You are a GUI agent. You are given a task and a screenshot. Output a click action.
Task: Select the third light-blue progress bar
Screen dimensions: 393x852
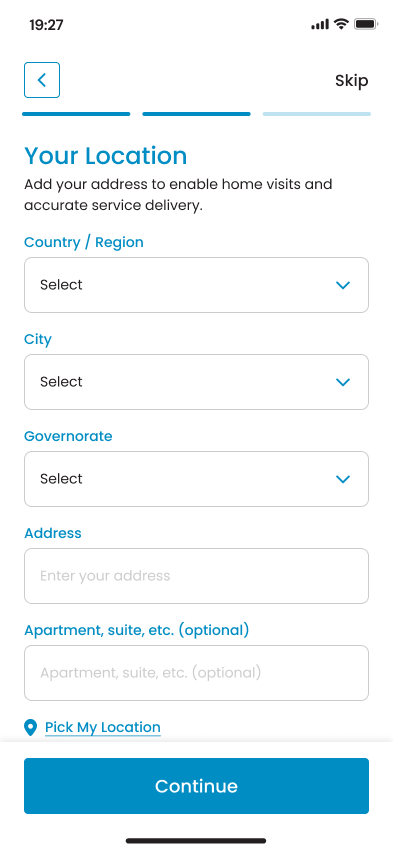[317, 114]
